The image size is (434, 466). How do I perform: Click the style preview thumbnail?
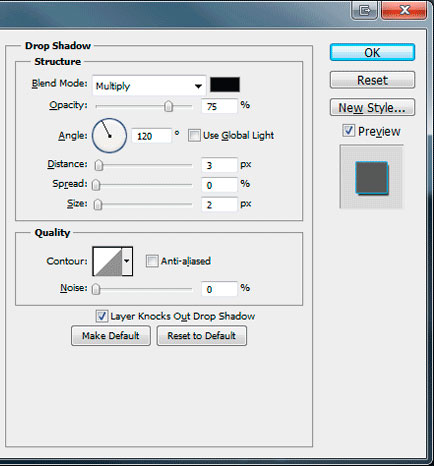371,177
